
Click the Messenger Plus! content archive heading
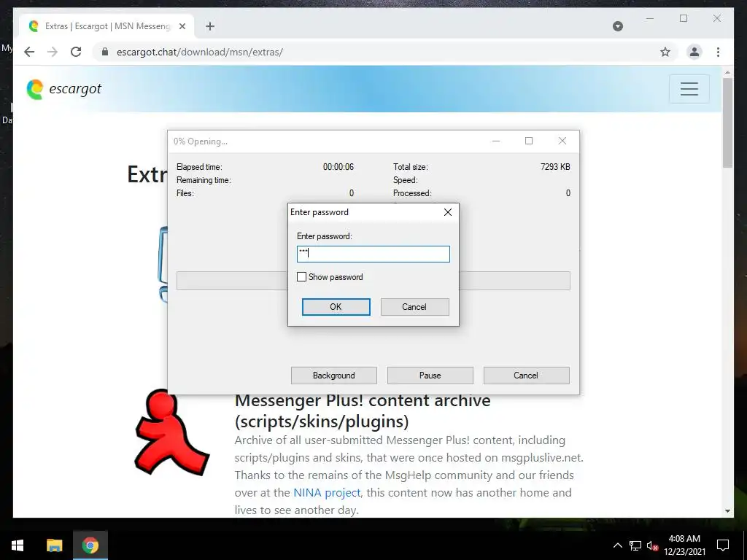pos(363,411)
